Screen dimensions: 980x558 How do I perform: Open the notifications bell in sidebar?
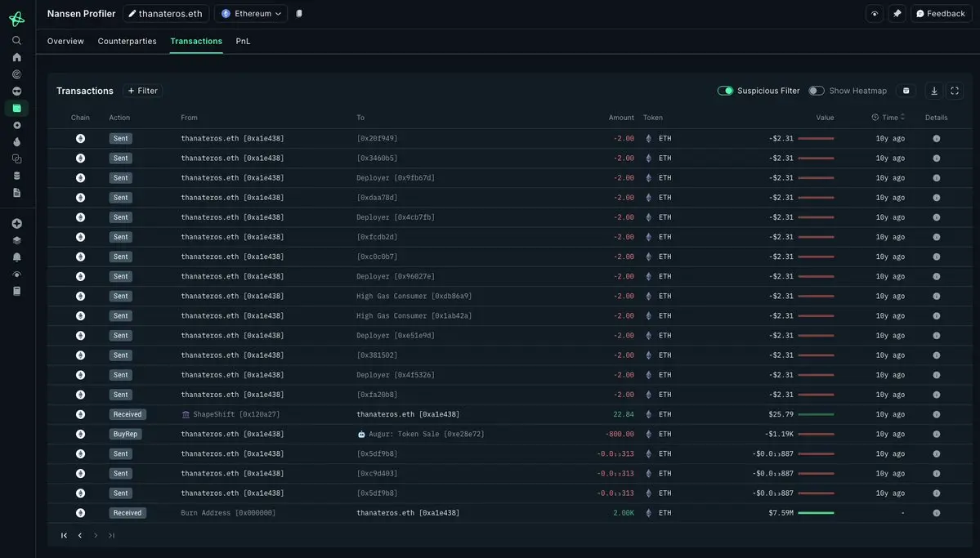click(x=17, y=257)
